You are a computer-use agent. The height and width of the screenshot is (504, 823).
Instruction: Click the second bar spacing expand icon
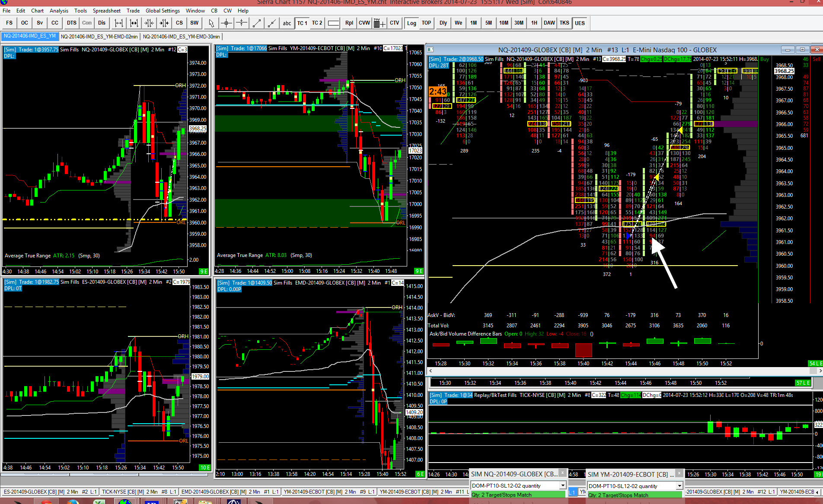pyautogui.click(x=134, y=23)
